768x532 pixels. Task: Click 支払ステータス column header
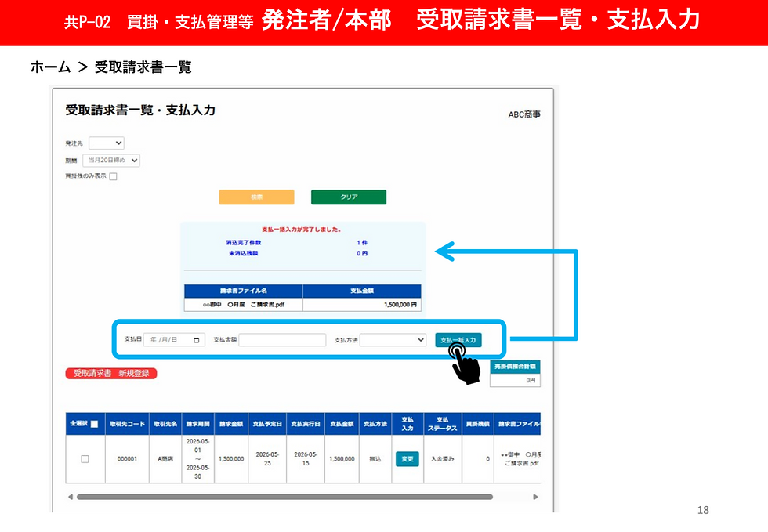[442, 424]
